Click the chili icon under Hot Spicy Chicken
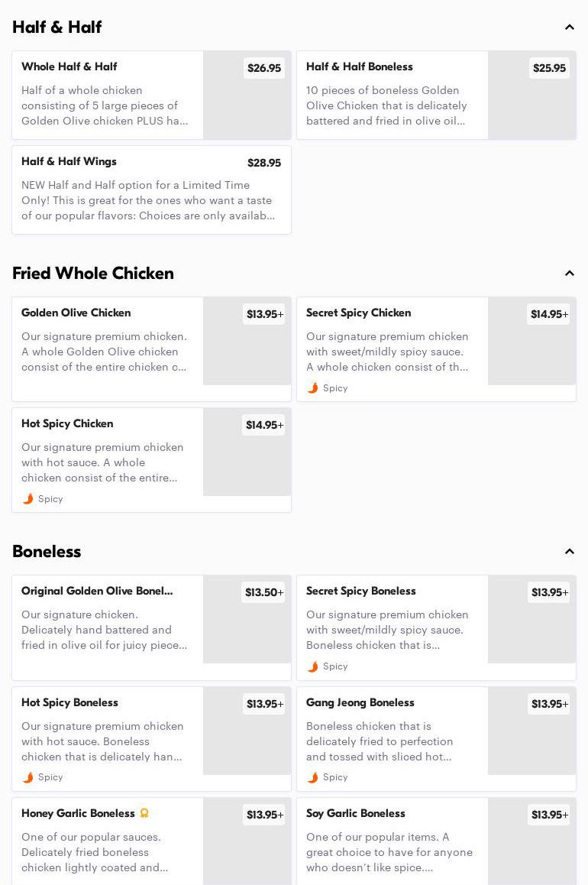Viewport: 588px width, 885px height. coord(28,499)
